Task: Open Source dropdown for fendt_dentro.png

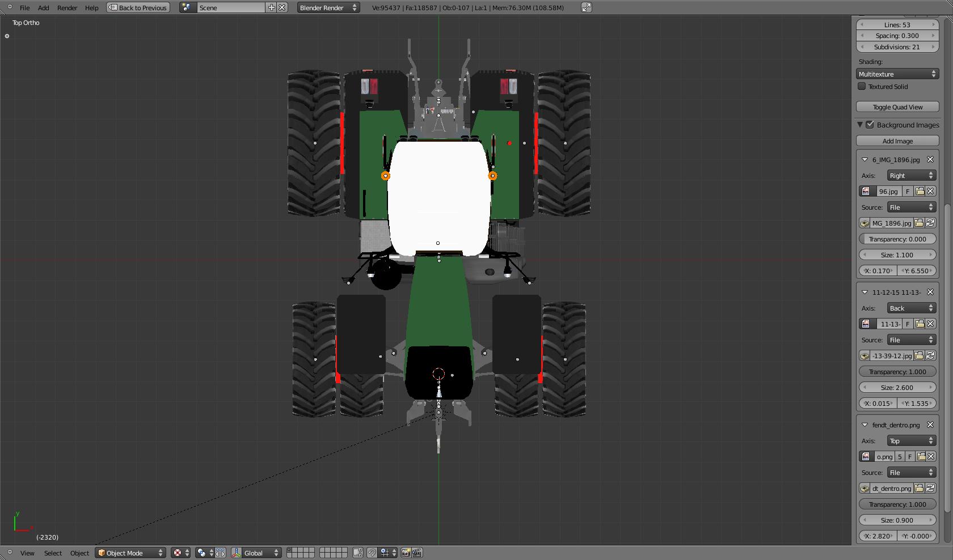Action: point(911,473)
